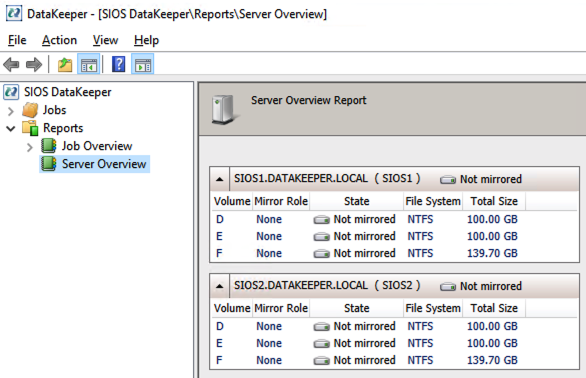Click SIOS2 volume F state drive icon
586x378 pixels.
tap(321, 361)
